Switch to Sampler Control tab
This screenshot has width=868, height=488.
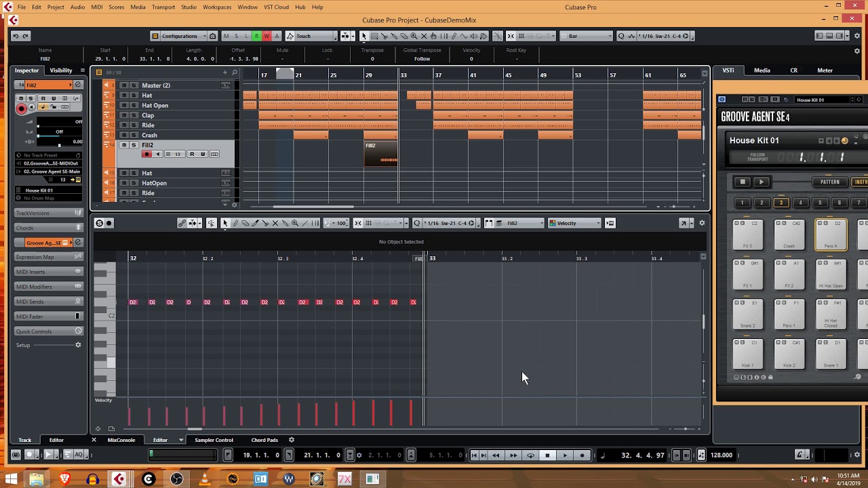point(214,440)
